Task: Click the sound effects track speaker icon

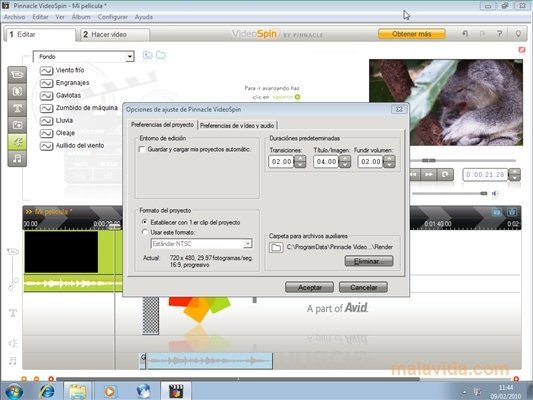Action: (x=13, y=343)
